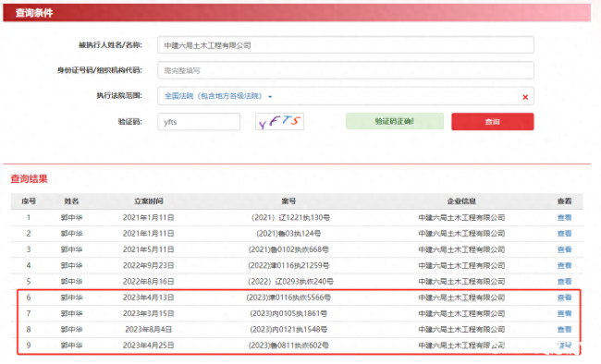The width and height of the screenshot is (601, 364).
Task: Click the green 验证码正确! message
Action: tap(395, 121)
